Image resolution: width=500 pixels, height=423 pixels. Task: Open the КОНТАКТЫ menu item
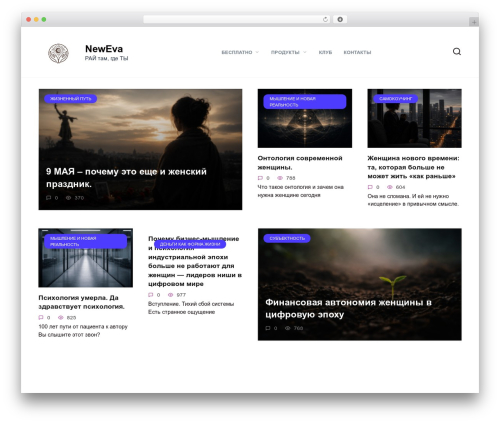pyautogui.click(x=357, y=52)
